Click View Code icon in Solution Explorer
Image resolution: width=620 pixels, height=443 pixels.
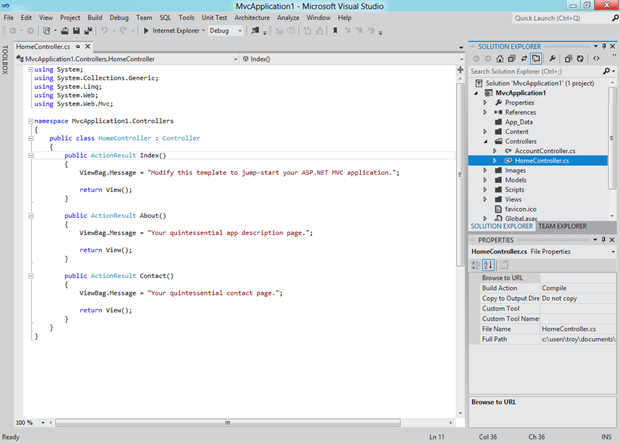pos(596,59)
